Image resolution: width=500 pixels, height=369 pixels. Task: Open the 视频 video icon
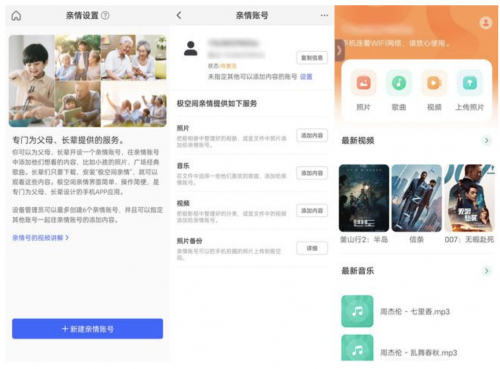(434, 83)
